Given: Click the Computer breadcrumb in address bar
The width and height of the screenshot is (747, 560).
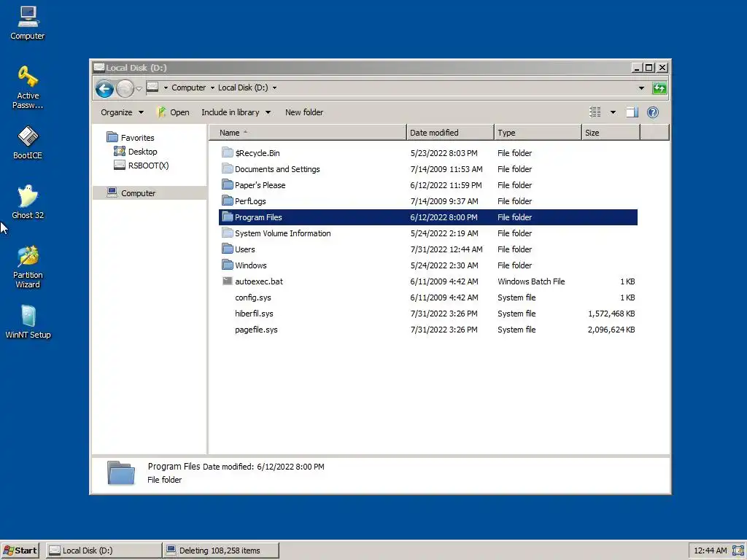Looking at the screenshot, I should (x=189, y=87).
